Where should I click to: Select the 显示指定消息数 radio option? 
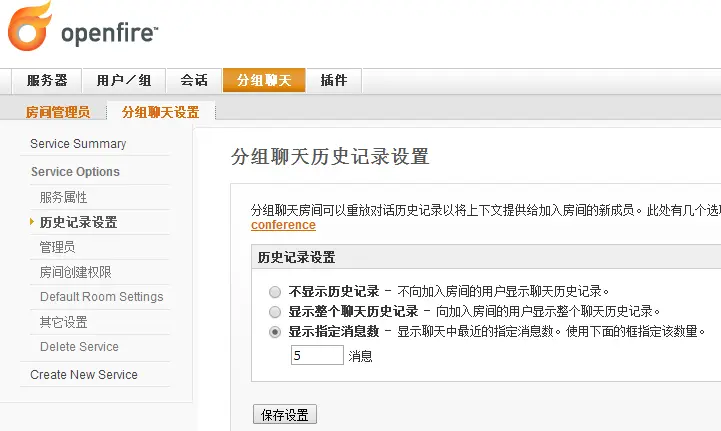point(275,332)
